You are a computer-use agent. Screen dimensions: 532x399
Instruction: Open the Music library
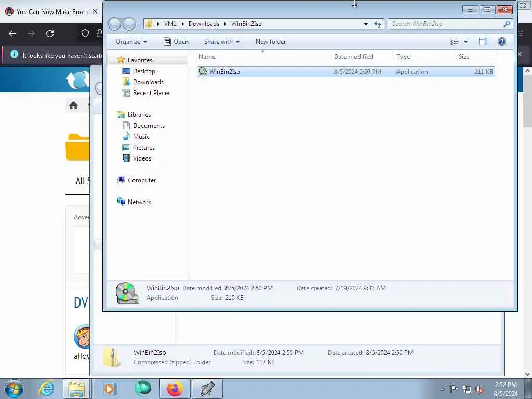click(141, 137)
